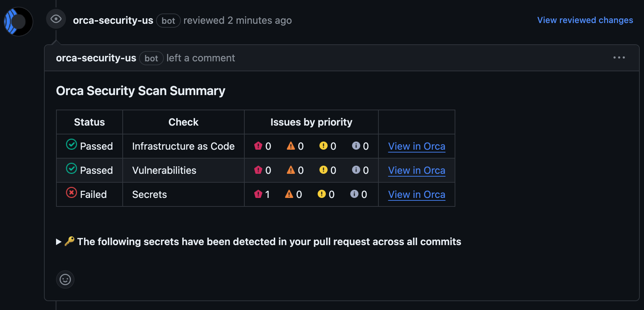
Task: Open the comment options ellipsis menu
Action: coord(619,57)
